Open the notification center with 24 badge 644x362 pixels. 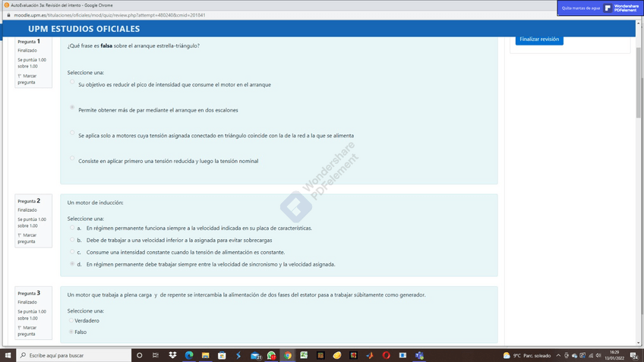(634, 356)
